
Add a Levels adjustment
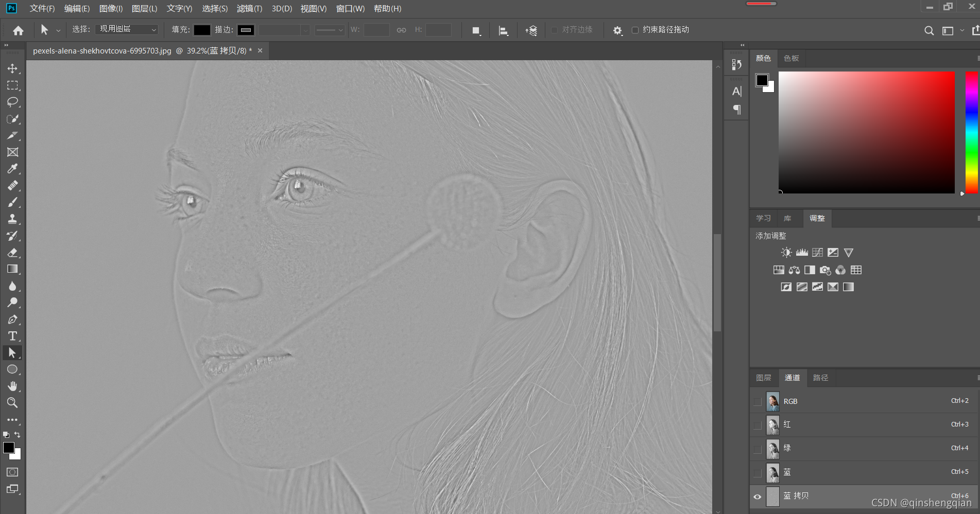802,253
